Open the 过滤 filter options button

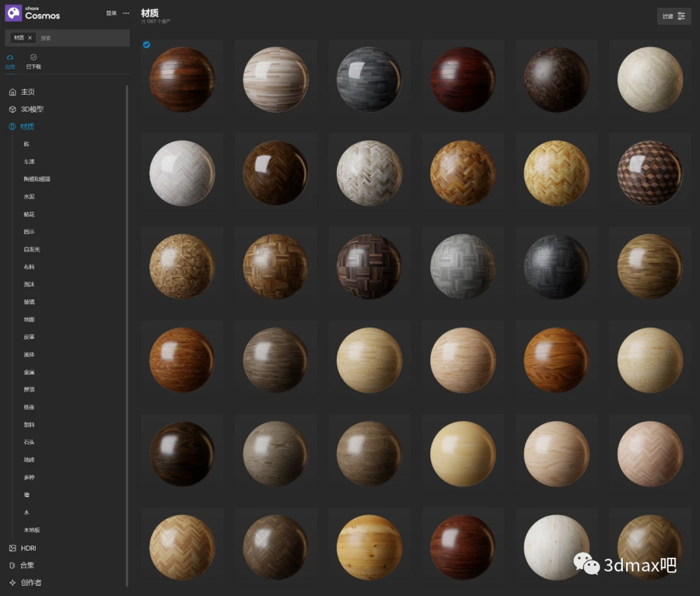click(674, 16)
